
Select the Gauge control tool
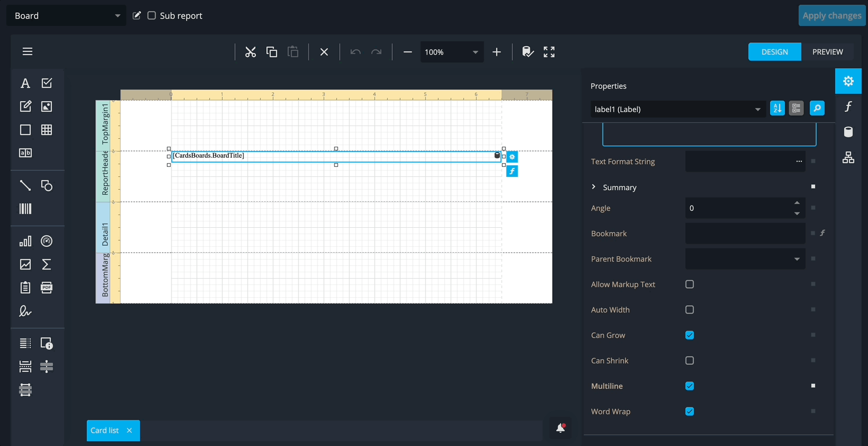(x=47, y=242)
